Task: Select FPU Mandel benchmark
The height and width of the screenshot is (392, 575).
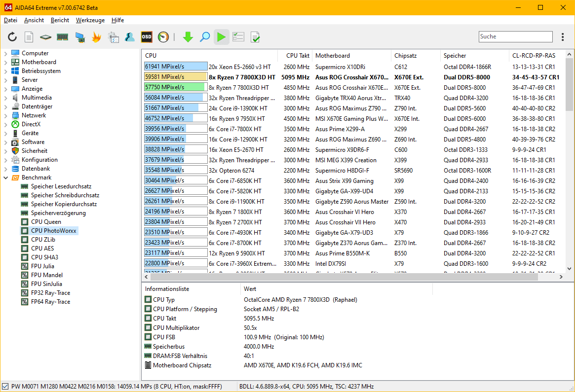Action: 46,275
